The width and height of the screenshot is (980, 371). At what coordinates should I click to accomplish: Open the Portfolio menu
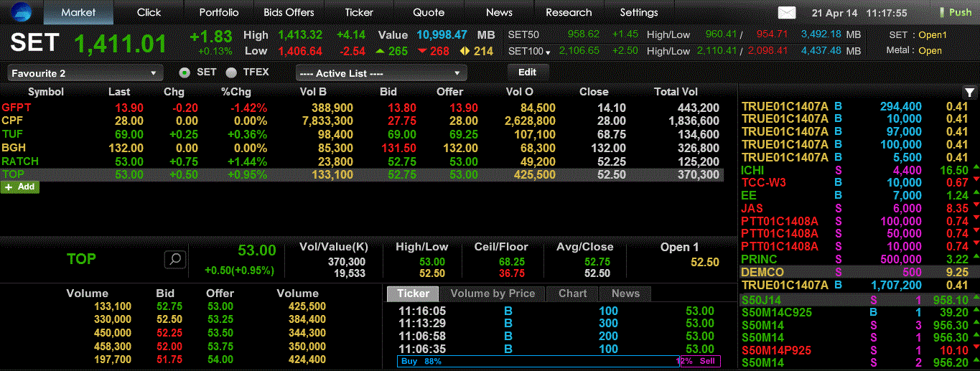pos(219,12)
